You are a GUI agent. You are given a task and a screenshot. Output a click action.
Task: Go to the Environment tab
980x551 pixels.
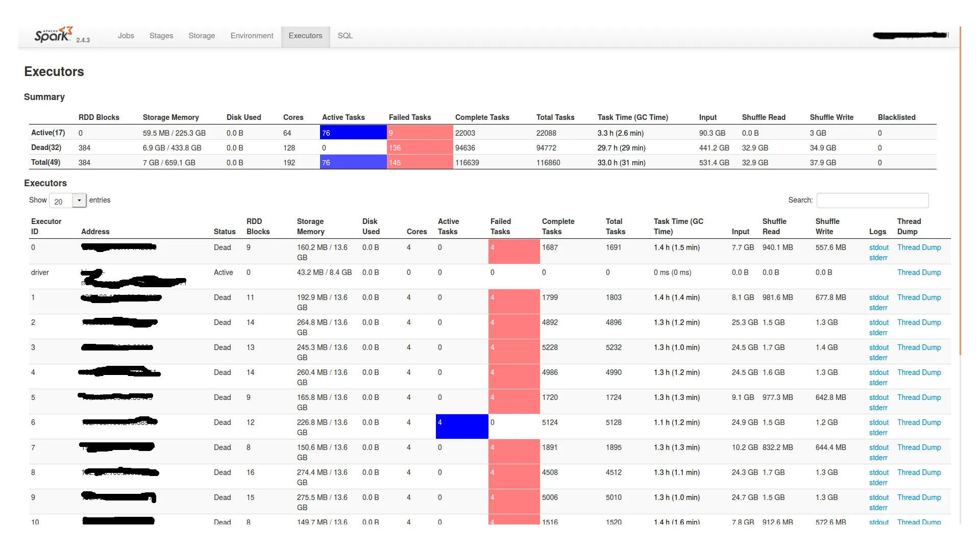(252, 36)
